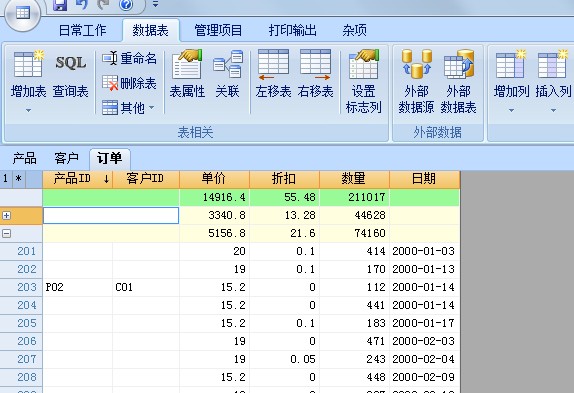Expand the dropdown arrow under 增加表
This screenshot has width=574, height=393.
[x=29, y=110]
